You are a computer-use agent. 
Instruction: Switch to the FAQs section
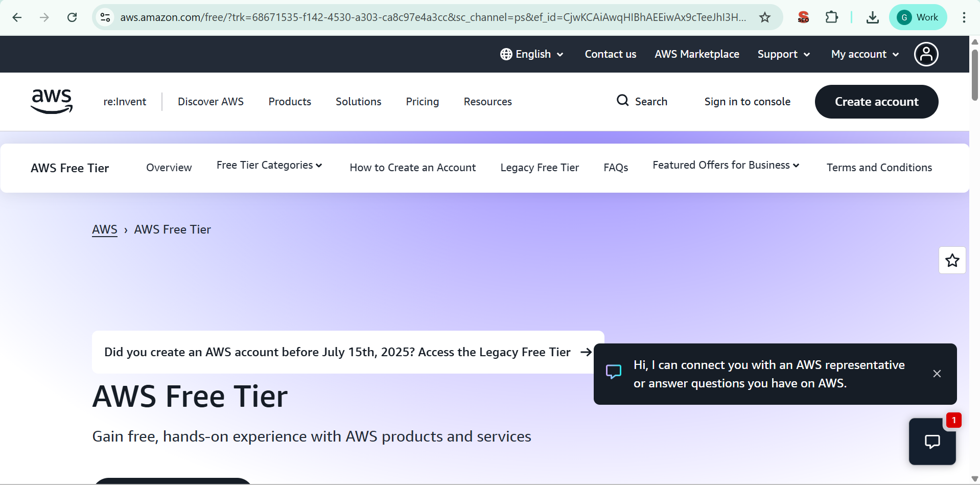[x=616, y=168]
